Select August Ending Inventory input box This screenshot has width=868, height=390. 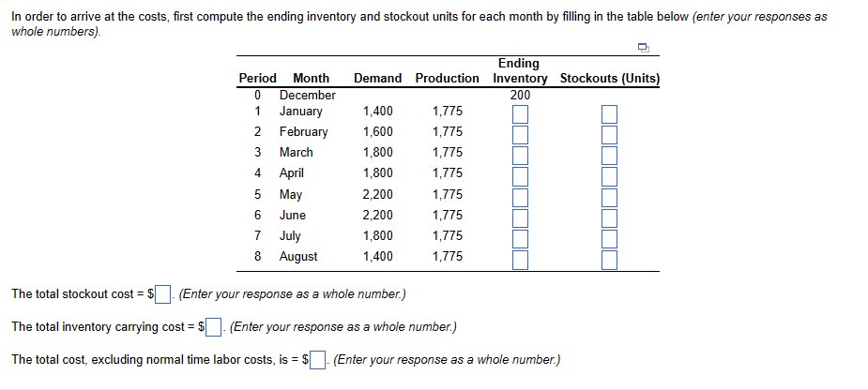click(x=520, y=260)
